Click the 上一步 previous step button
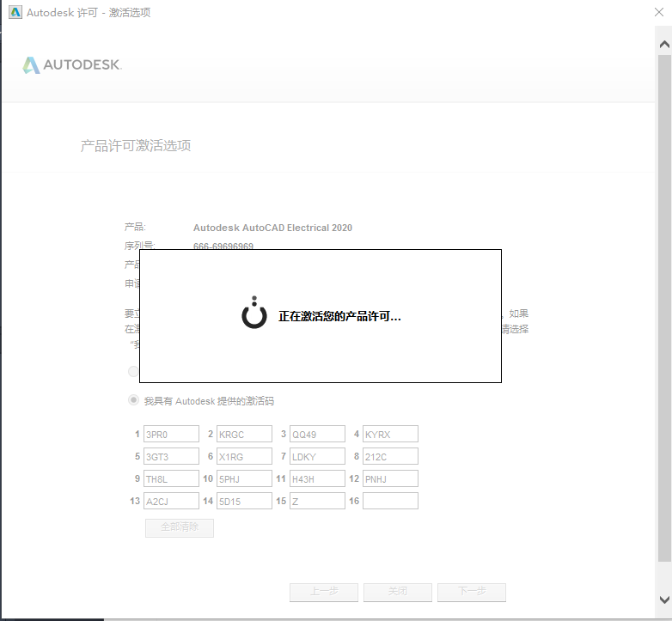This screenshot has width=672, height=621. click(x=324, y=593)
